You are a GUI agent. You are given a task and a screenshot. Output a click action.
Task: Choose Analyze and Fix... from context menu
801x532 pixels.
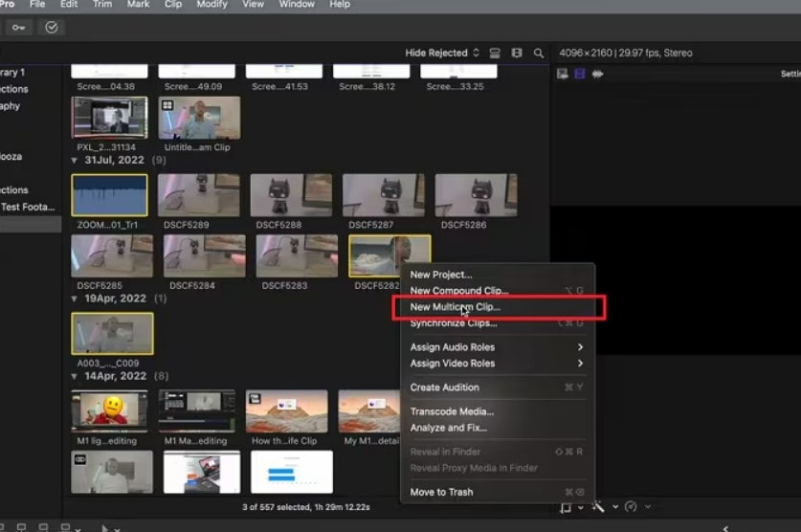tap(498, 428)
